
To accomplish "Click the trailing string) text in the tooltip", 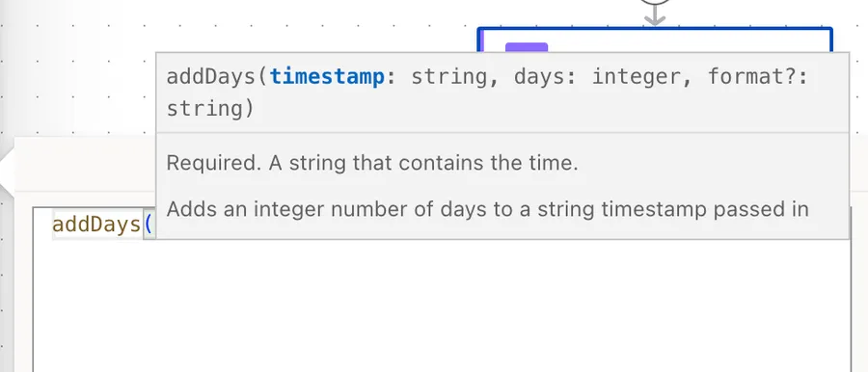I will point(210,109).
